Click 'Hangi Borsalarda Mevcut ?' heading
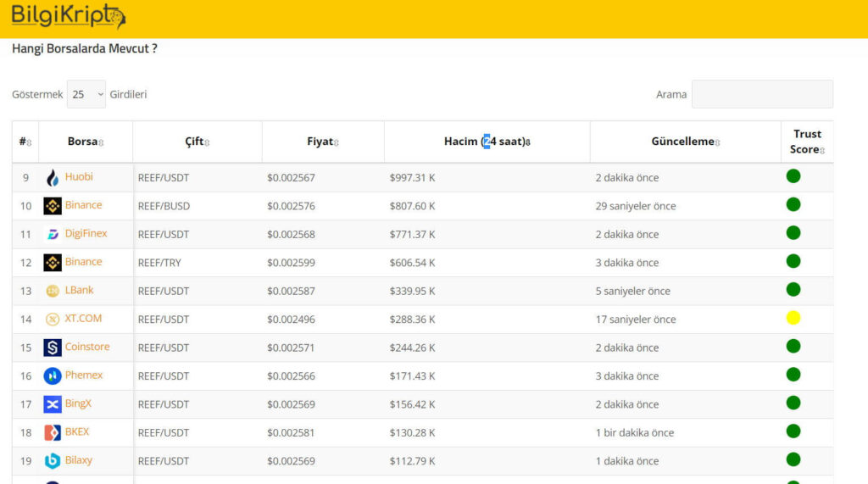Image resolution: width=868 pixels, height=484 pixels. click(85, 48)
